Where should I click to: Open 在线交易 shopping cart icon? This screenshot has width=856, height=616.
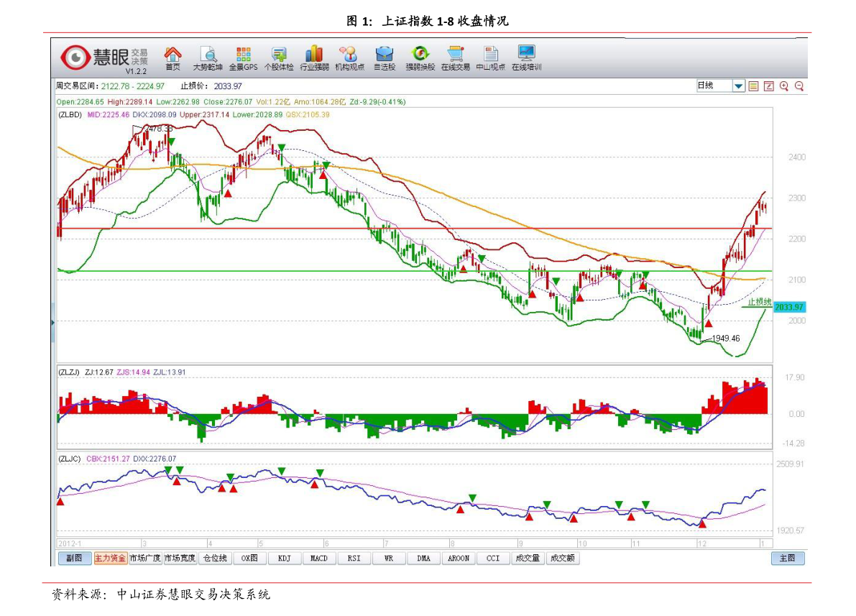click(x=455, y=55)
